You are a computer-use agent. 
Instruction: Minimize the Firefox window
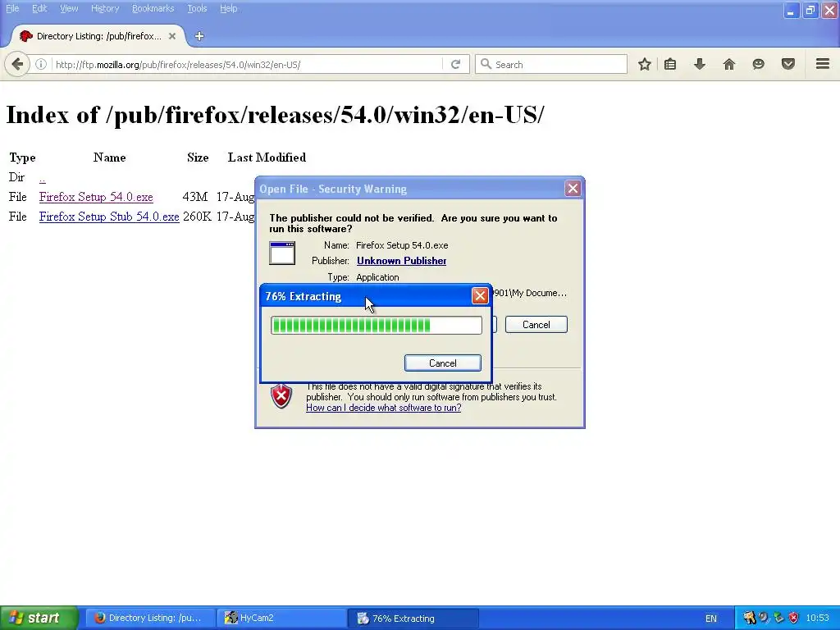[x=791, y=10]
